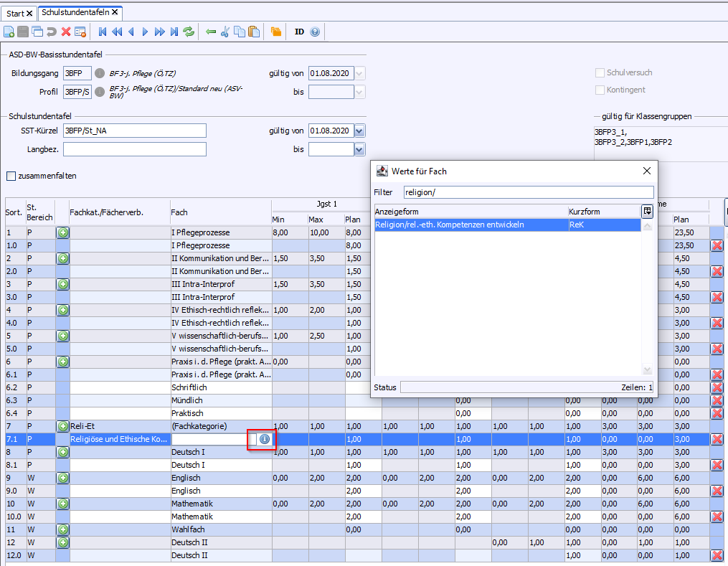Open column chooser in Werte für Fach
This screenshot has height=566, width=728.
pos(647,212)
